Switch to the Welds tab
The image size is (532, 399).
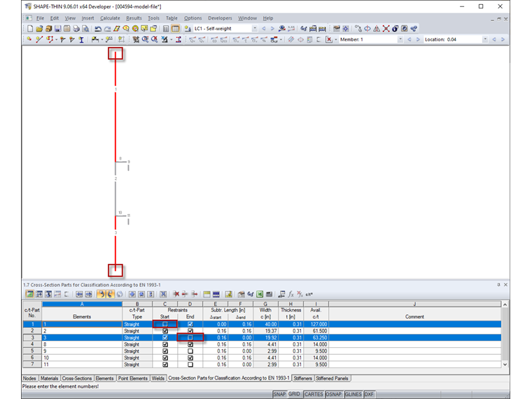point(157,378)
